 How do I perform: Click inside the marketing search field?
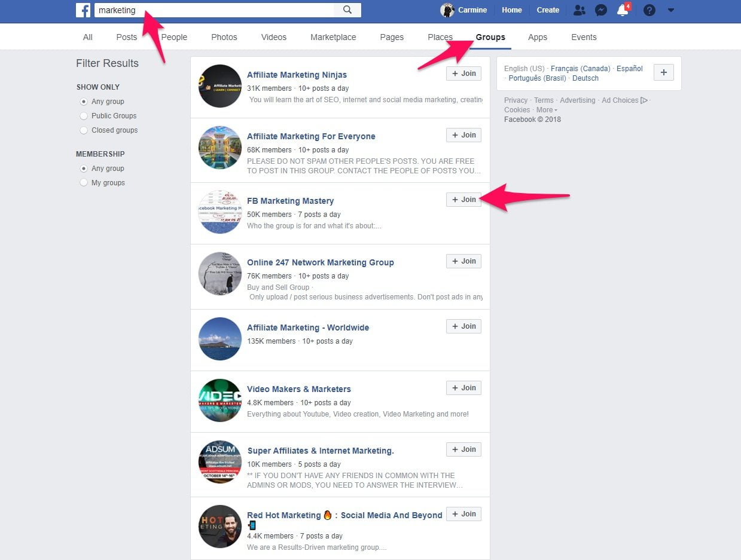tap(214, 10)
